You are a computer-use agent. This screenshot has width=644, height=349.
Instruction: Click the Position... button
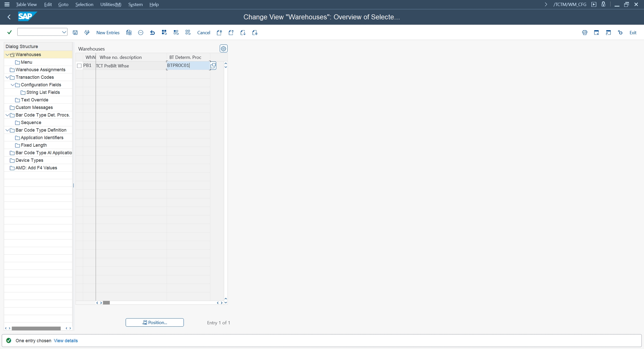click(155, 322)
